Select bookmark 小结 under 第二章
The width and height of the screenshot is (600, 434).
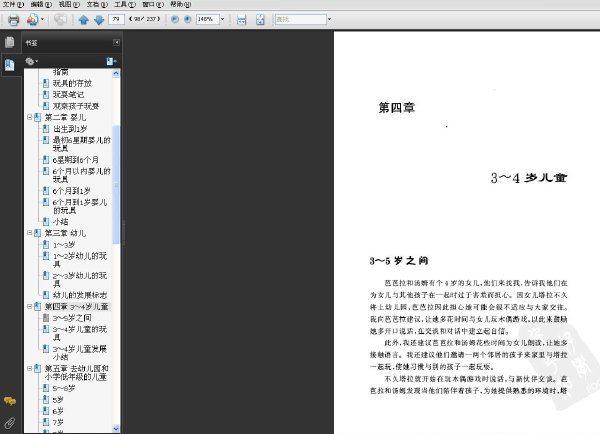point(60,222)
